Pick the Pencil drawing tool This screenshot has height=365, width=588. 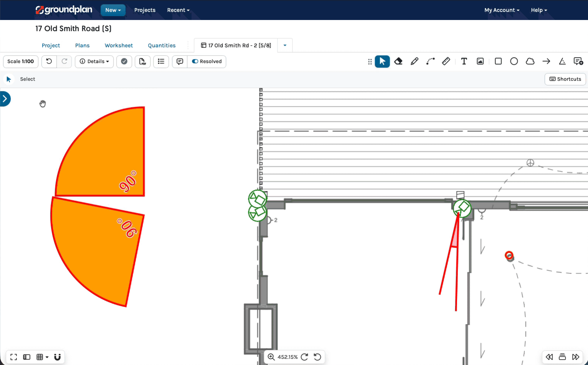pyautogui.click(x=415, y=61)
